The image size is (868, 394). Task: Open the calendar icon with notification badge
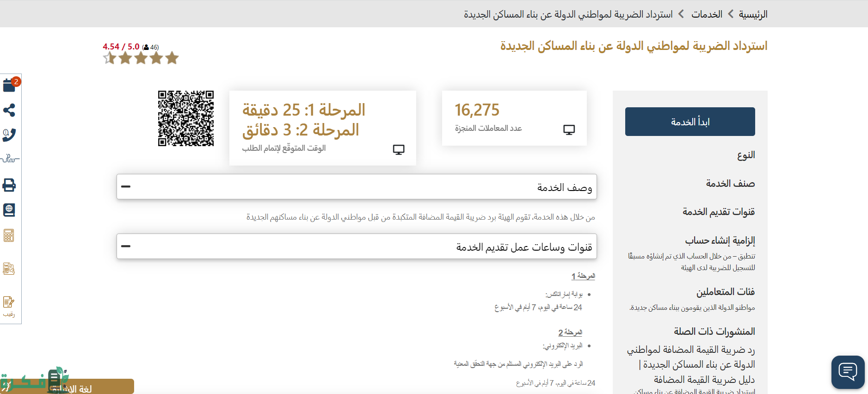[10, 85]
